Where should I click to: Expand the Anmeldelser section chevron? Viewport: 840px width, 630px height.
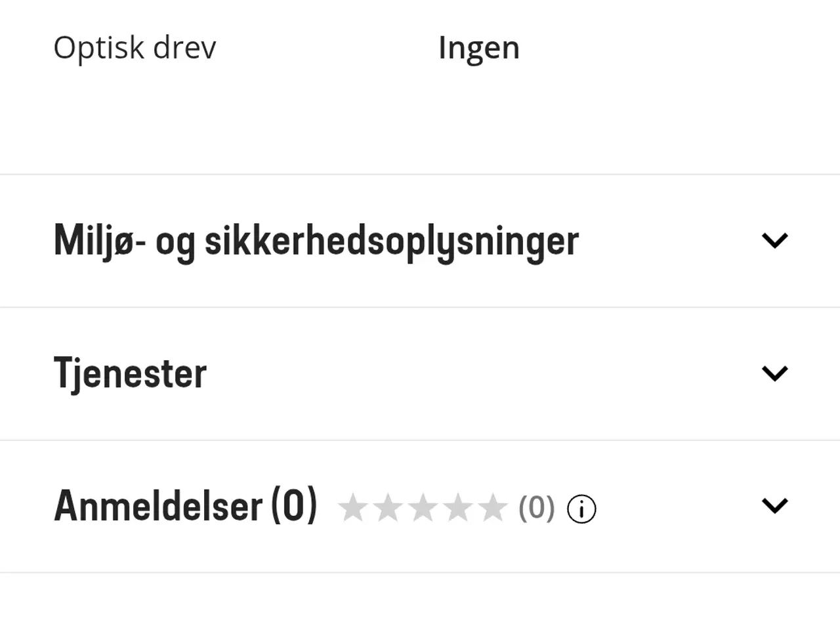[x=774, y=506]
